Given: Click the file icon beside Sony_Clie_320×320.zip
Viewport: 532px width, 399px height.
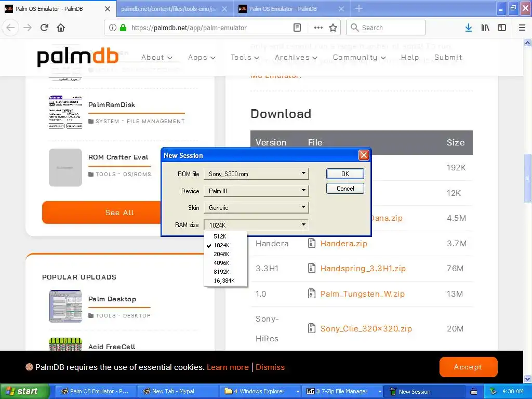Looking at the screenshot, I should (x=312, y=328).
